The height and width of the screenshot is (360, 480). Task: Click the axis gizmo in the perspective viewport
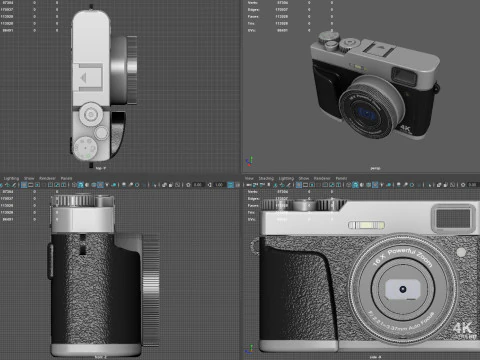click(x=250, y=161)
